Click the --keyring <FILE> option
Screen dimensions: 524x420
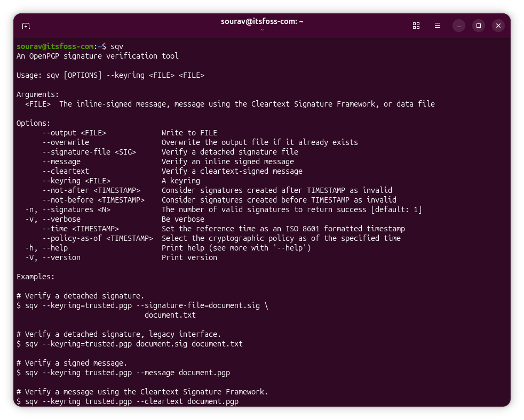click(x=76, y=181)
